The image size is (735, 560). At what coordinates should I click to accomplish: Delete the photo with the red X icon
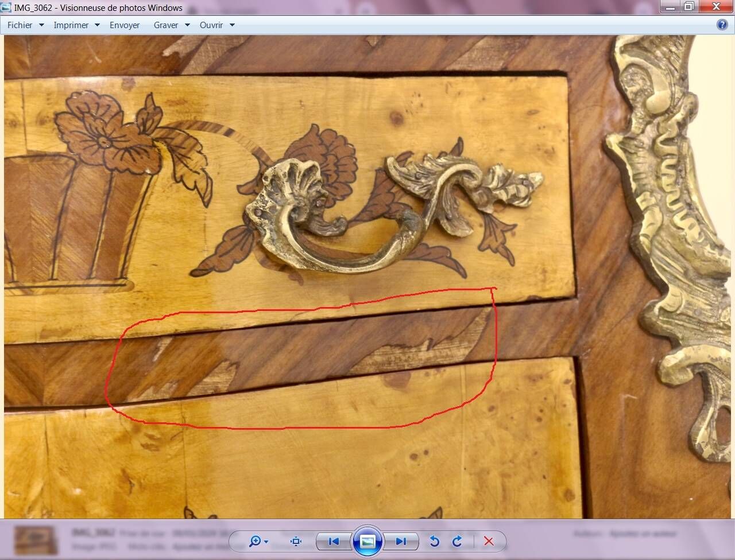(489, 541)
